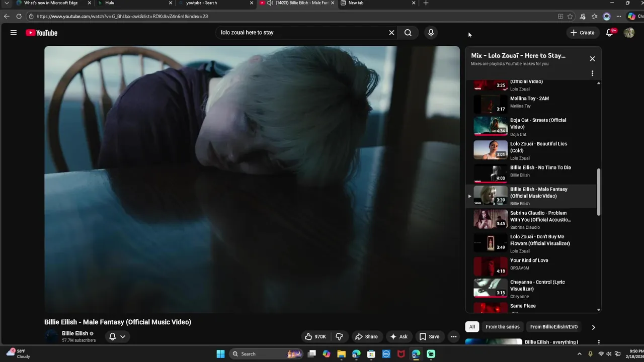Open McAfee from taskbar

401,354
